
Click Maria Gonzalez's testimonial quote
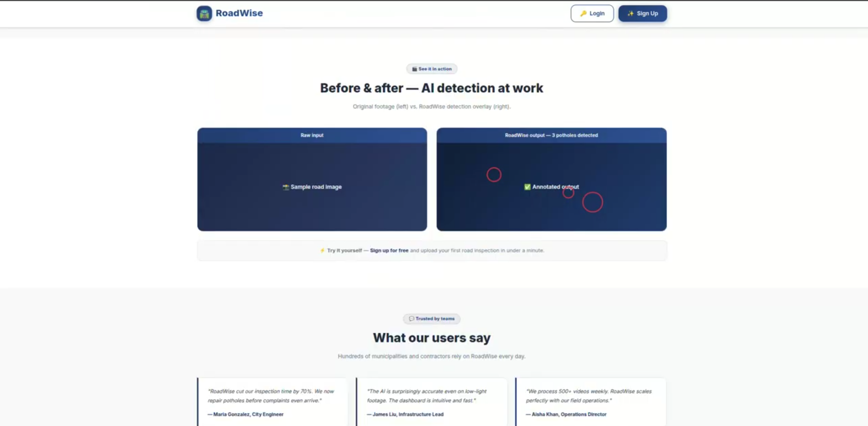point(271,396)
